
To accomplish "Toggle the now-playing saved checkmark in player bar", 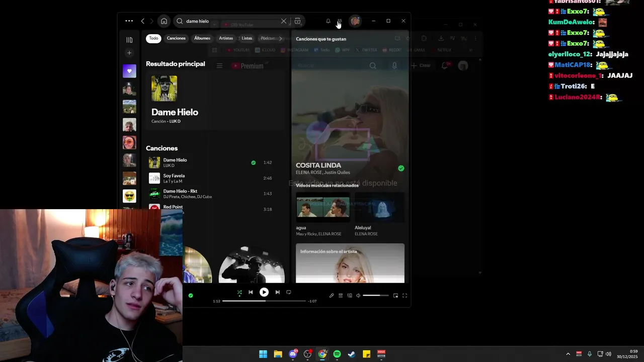I will point(191,296).
